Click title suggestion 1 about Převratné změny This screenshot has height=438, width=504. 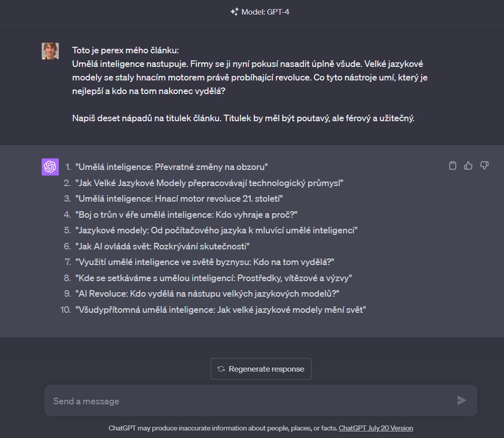coord(171,167)
